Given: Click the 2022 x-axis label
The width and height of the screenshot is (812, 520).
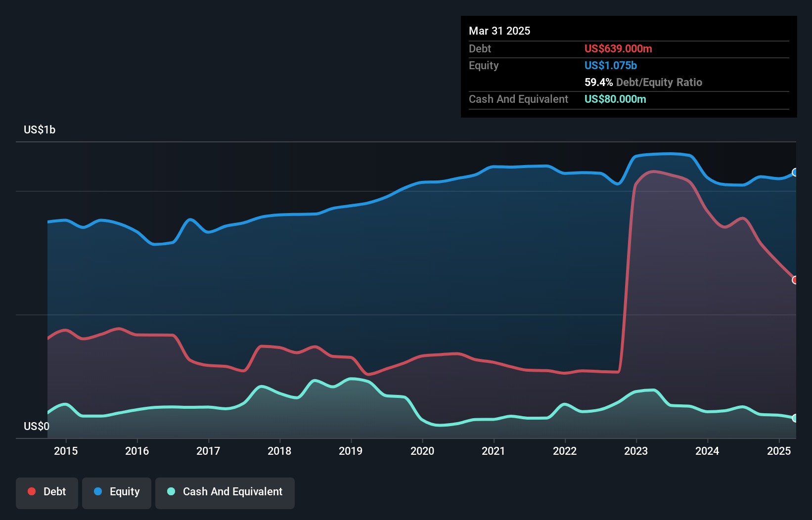Looking at the screenshot, I should (x=565, y=451).
